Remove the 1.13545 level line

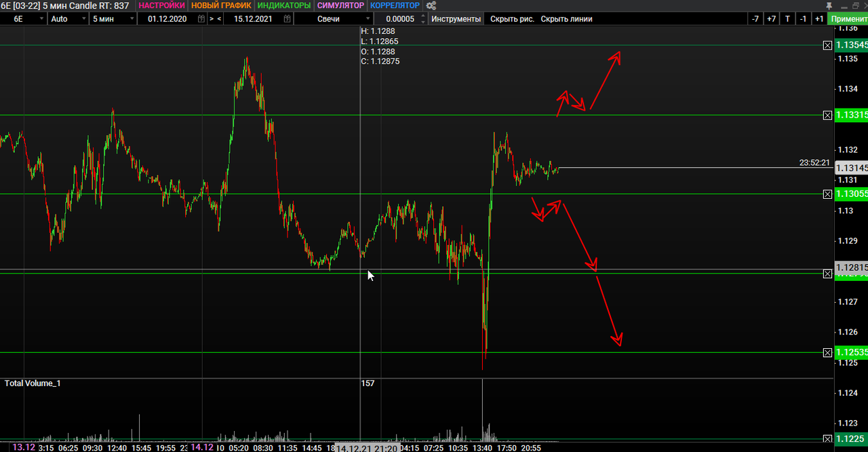(827, 45)
